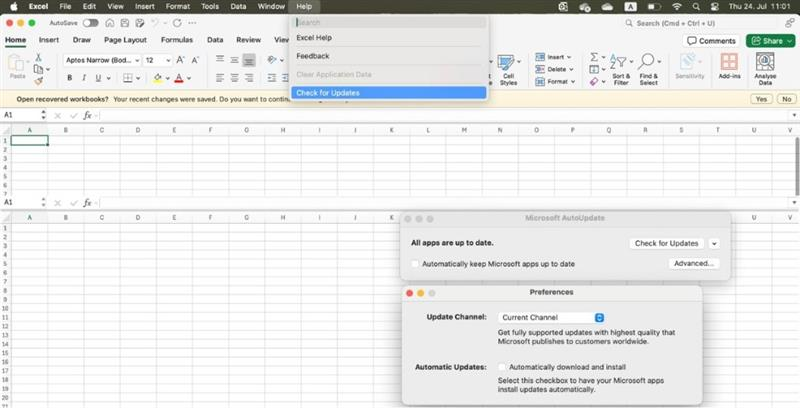Click the Search (Cmd + Ctrl + U) field
Viewport: 800px width, 408px height.
(702, 23)
